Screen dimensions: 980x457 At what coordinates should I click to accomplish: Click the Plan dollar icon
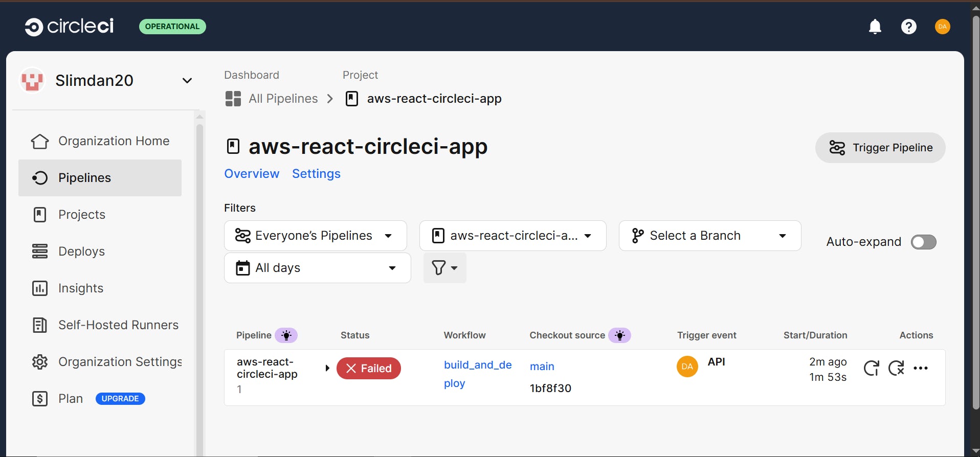point(40,399)
